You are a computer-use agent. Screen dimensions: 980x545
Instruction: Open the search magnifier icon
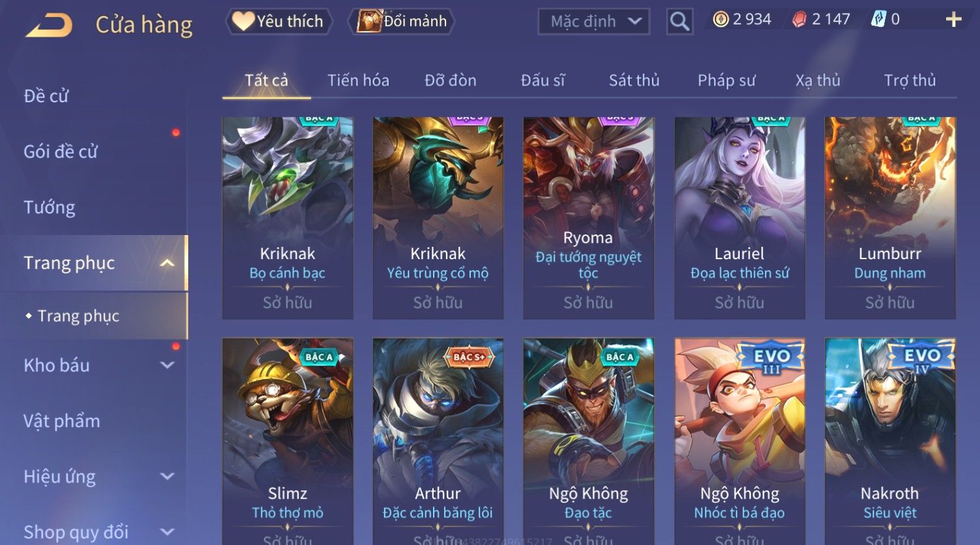pos(679,21)
